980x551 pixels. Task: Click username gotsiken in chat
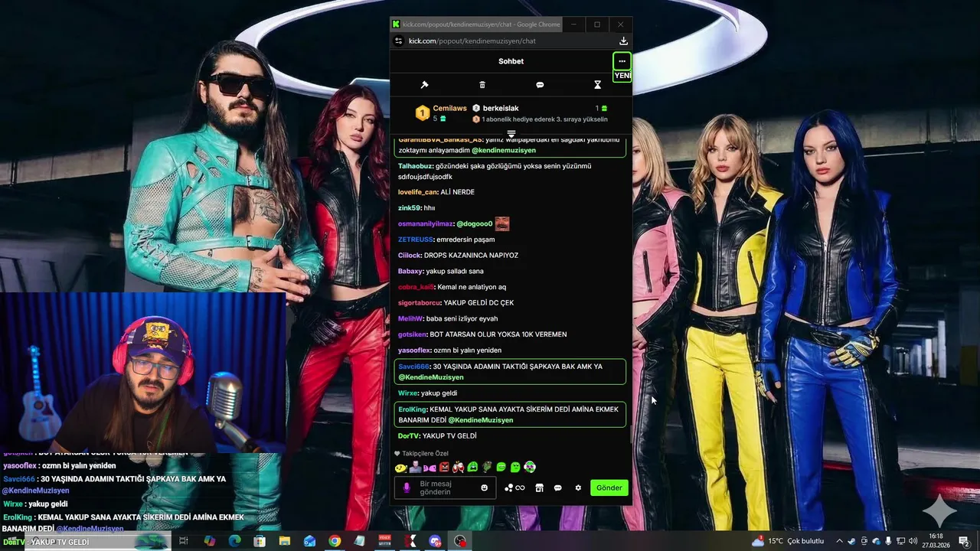coord(413,334)
